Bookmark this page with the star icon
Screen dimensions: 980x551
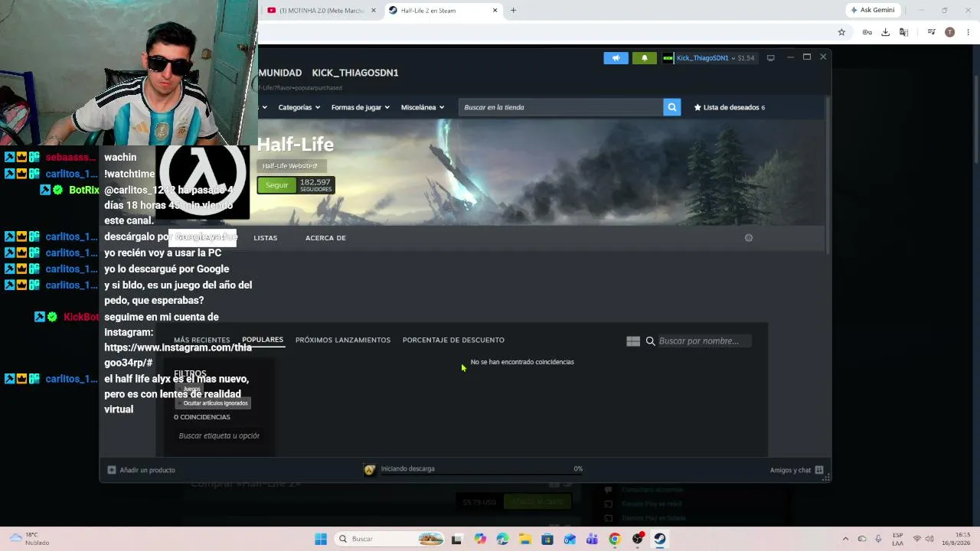point(841,32)
